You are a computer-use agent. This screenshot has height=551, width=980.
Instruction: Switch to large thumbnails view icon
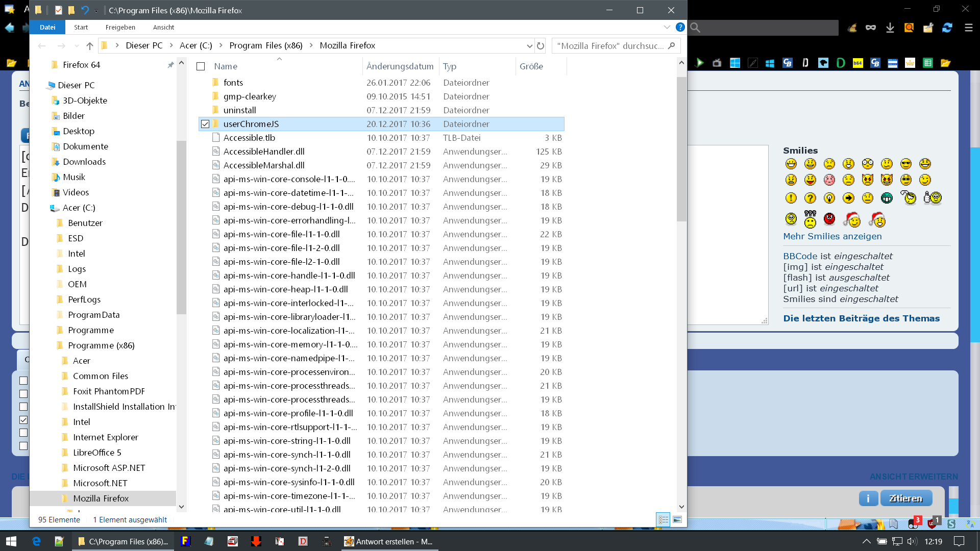pos(677,519)
